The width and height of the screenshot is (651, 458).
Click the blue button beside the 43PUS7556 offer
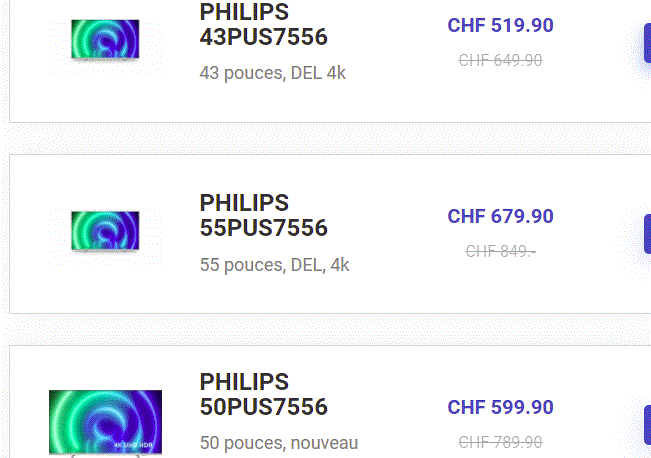(x=647, y=43)
